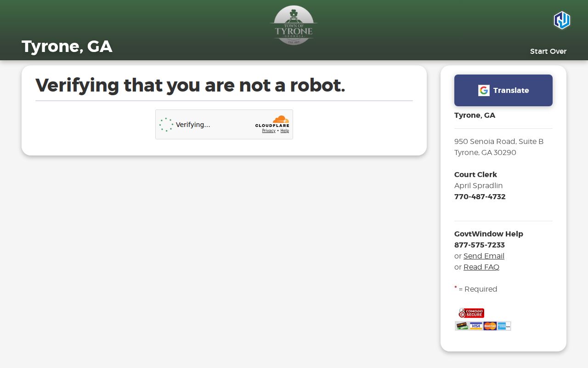The image size is (588, 368).
Task: Click the Discover card icon
Action: [462, 326]
